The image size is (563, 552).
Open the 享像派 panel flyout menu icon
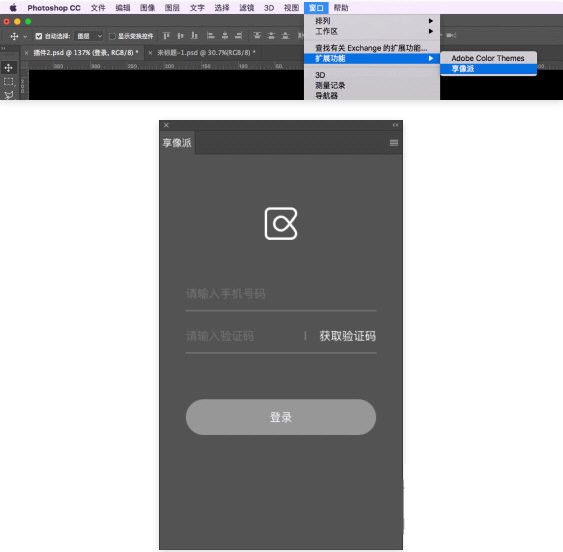point(394,143)
